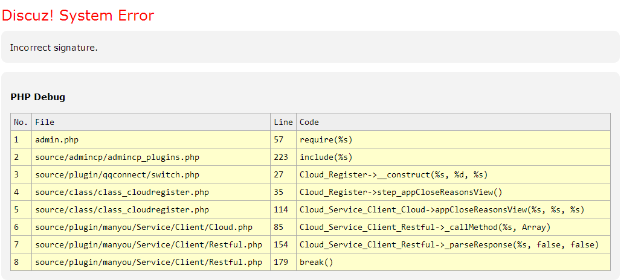Click Restful.php file path in row 7

click(149, 244)
